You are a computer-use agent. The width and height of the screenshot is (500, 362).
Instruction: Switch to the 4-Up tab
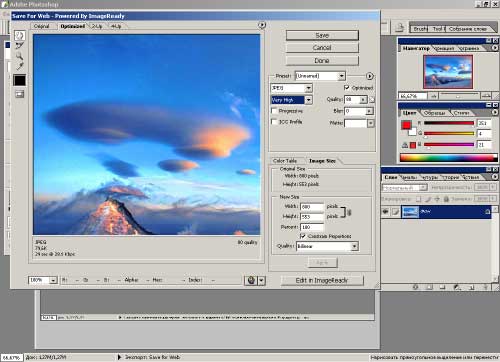pyautogui.click(x=116, y=26)
